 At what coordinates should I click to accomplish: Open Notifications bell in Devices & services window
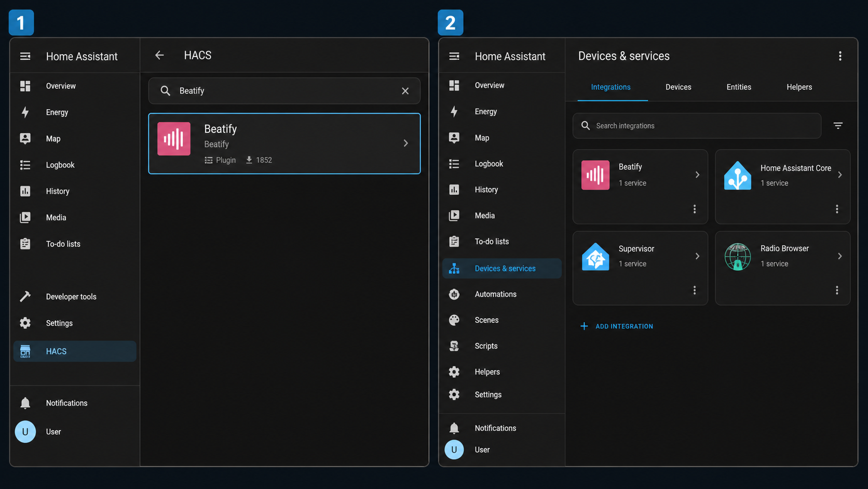pos(454,428)
